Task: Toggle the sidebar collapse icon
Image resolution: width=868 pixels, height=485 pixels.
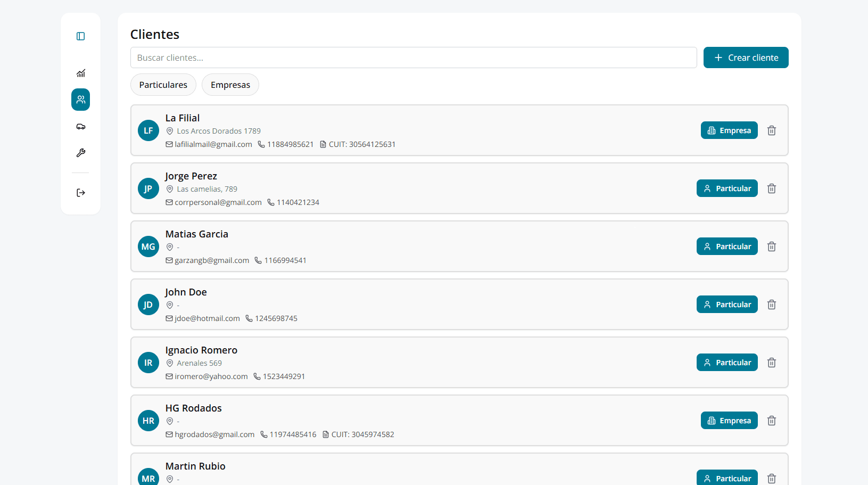Action: [x=81, y=36]
